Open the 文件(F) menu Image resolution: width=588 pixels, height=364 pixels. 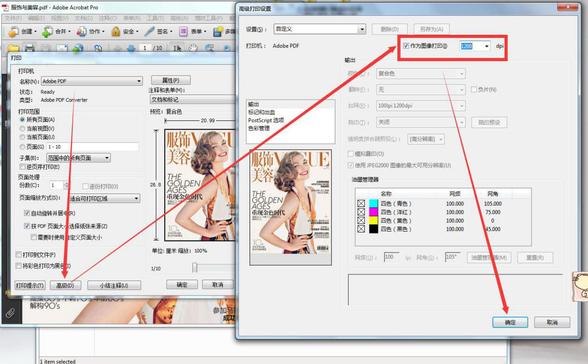click(x=13, y=18)
